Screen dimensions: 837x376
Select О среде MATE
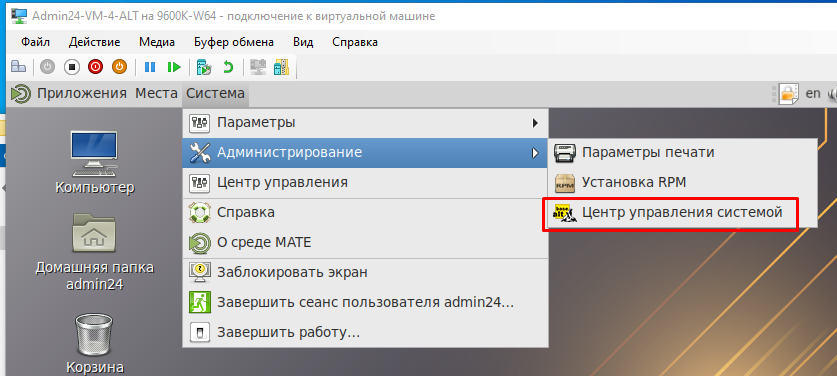click(366, 243)
